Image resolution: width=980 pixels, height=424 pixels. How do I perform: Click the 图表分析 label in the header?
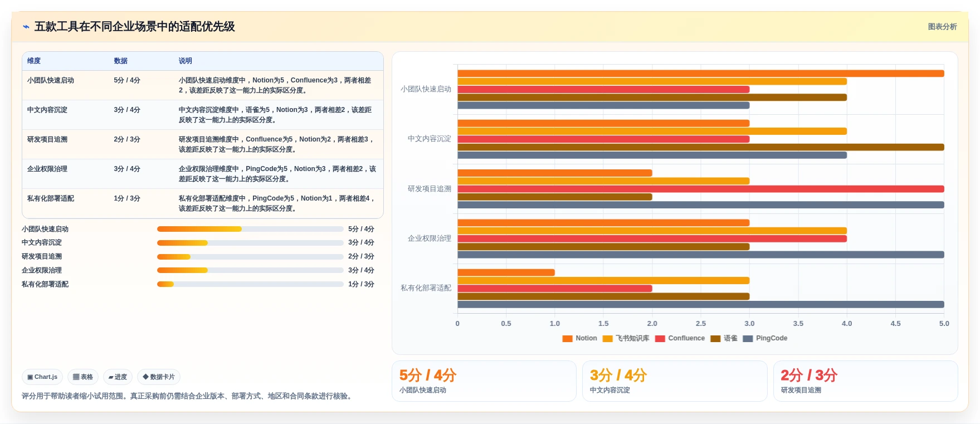click(942, 27)
